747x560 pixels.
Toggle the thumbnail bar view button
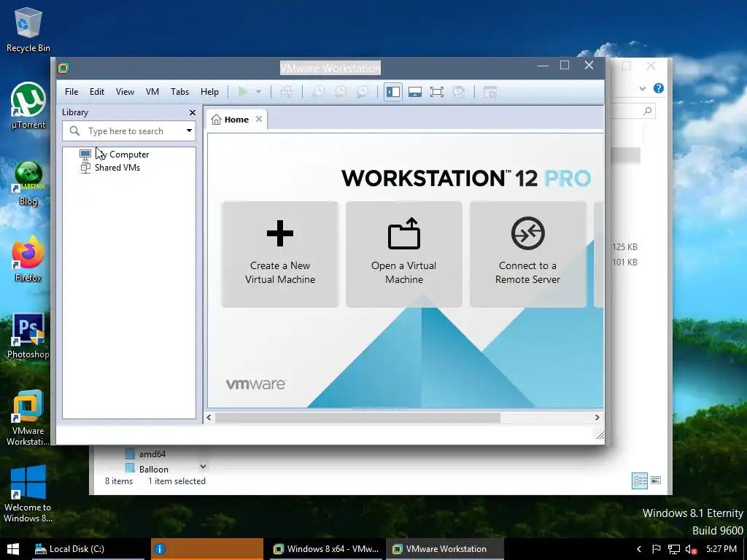point(415,91)
